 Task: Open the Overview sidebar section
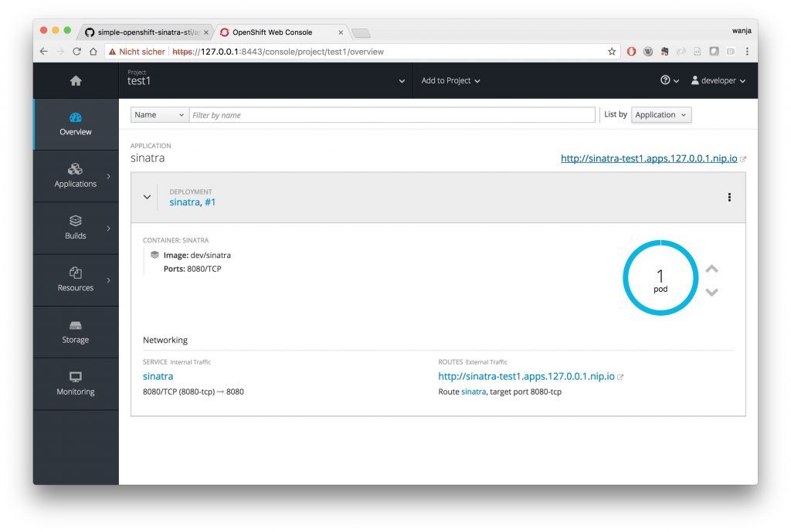pos(76,124)
